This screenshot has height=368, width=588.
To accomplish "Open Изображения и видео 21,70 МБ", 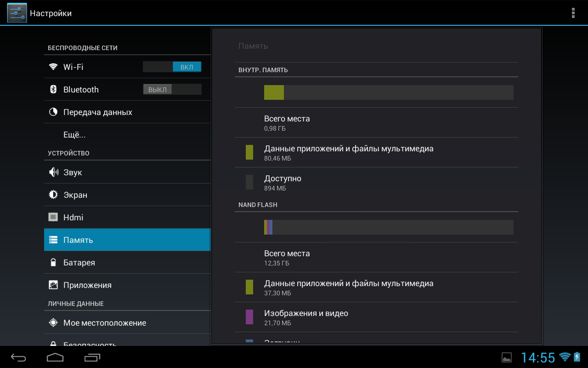I will coord(376,317).
